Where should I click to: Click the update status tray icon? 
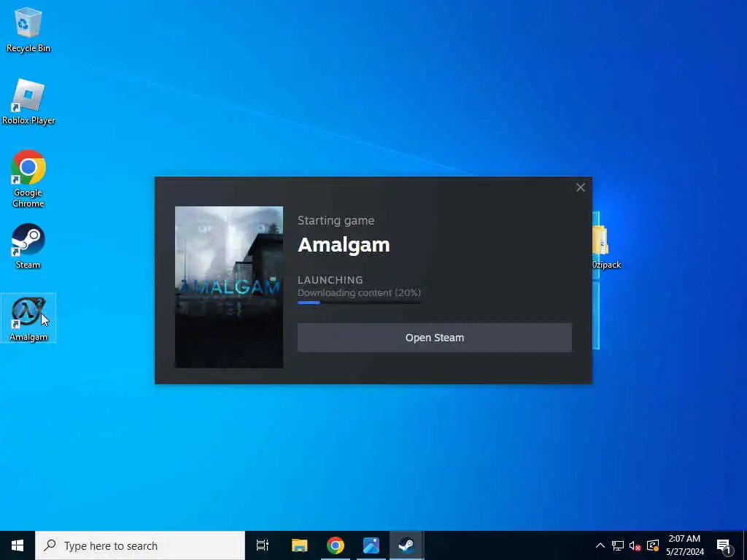tap(653, 545)
